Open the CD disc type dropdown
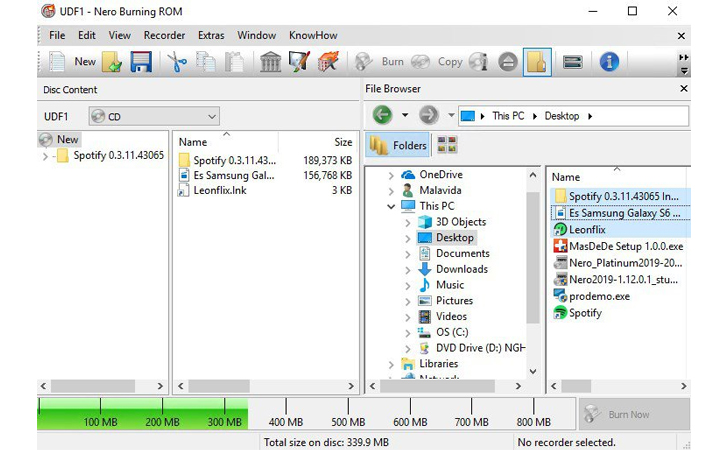728x450 pixels. [x=154, y=116]
